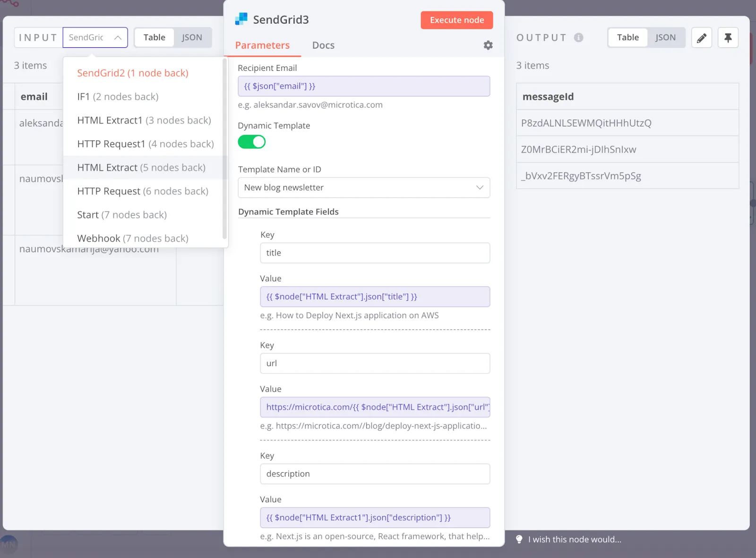Click the email column header
Screen dimensions: 756x558
pos(34,97)
